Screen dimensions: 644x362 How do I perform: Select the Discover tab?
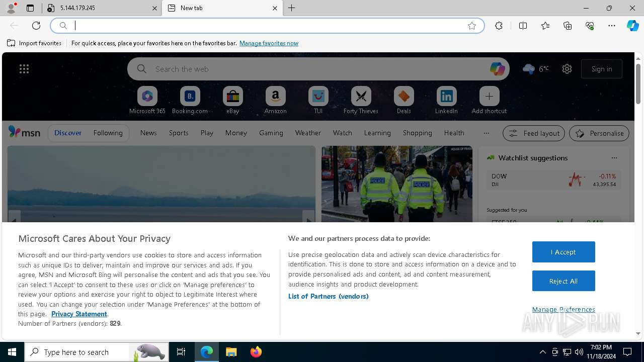(68, 133)
